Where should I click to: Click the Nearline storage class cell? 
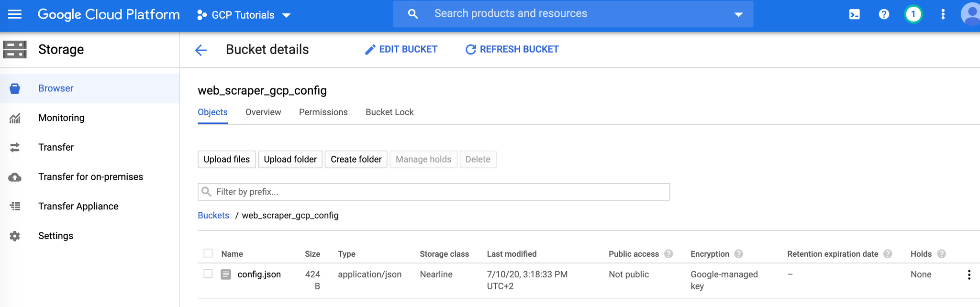(x=436, y=274)
